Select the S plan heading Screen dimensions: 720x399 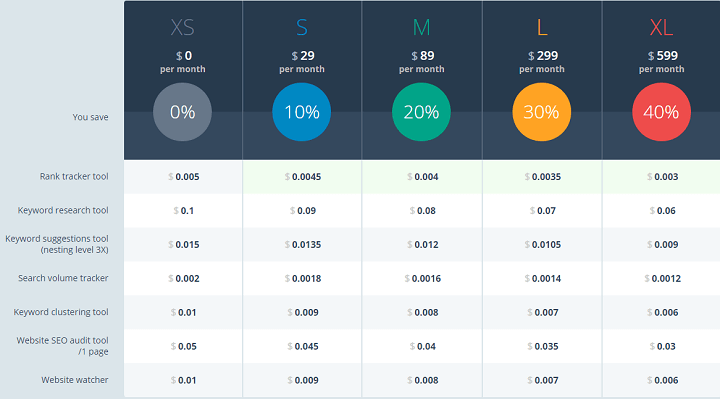(x=302, y=28)
